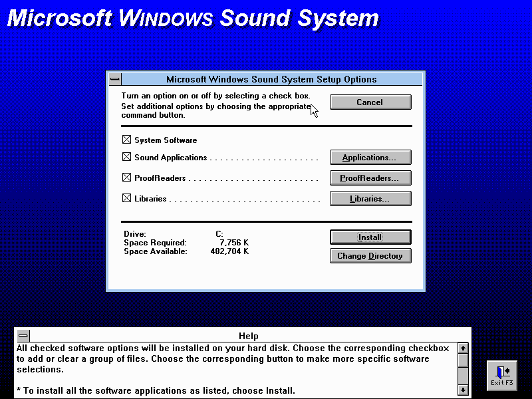
Task: Uncheck the Sound Applications checkbox
Action: pos(126,158)
